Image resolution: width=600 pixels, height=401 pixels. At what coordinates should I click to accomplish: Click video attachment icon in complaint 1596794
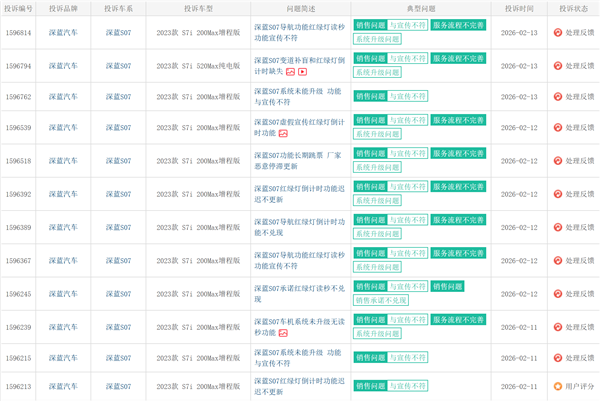302,73
